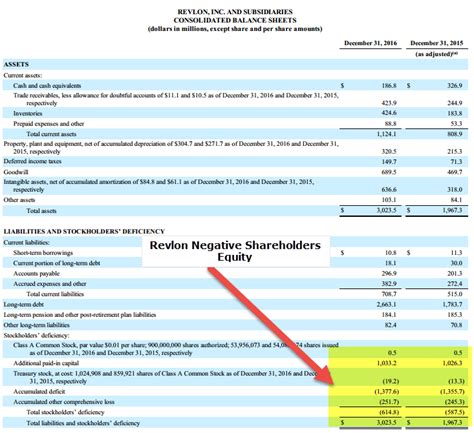Click the 'Total assets' row label
This screenshot has height=433, width=474.
click(x=41, y=211)
